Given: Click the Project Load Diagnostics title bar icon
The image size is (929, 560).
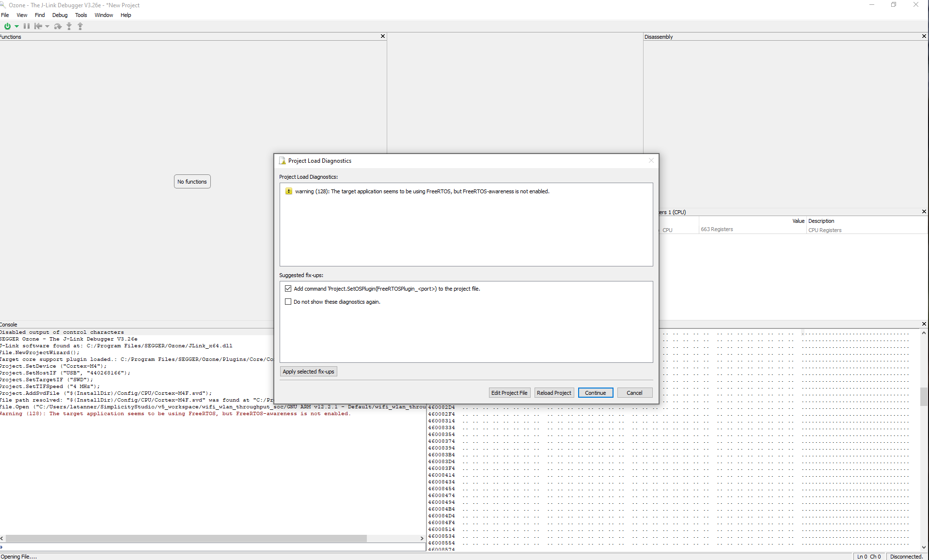Looking at the screenshot, I should (282, 160).
